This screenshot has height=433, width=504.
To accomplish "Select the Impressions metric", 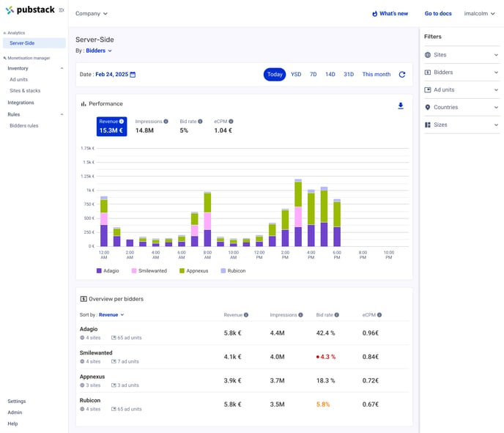I will click(152, 126).
